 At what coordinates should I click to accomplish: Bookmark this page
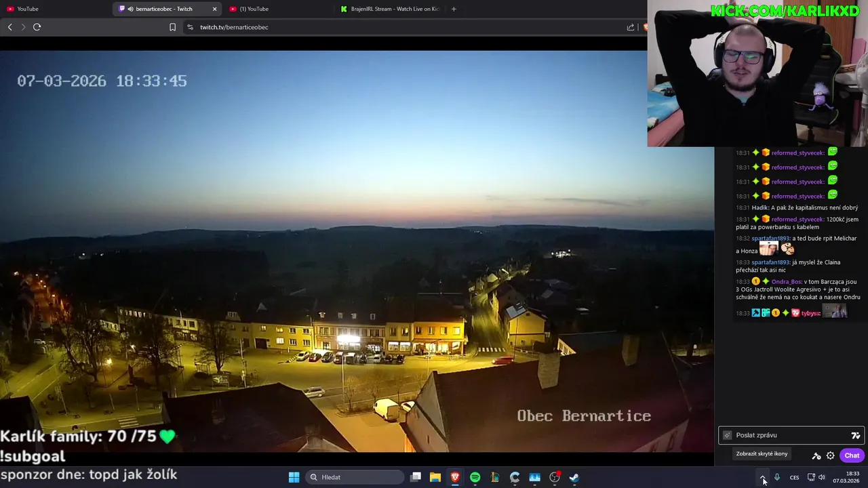tap(172, 27)
